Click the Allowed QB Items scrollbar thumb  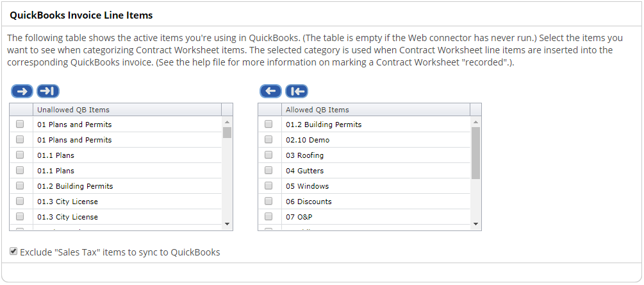click(x=475, y=153)
